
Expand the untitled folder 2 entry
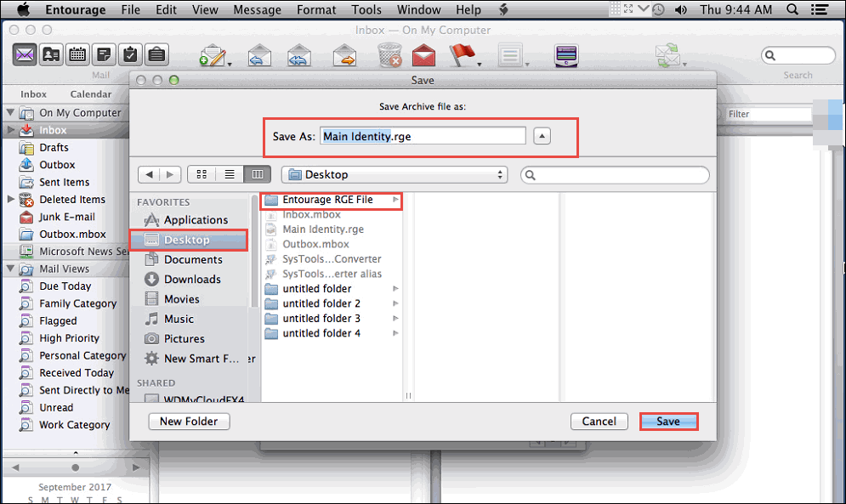click(x=395, y=303)
